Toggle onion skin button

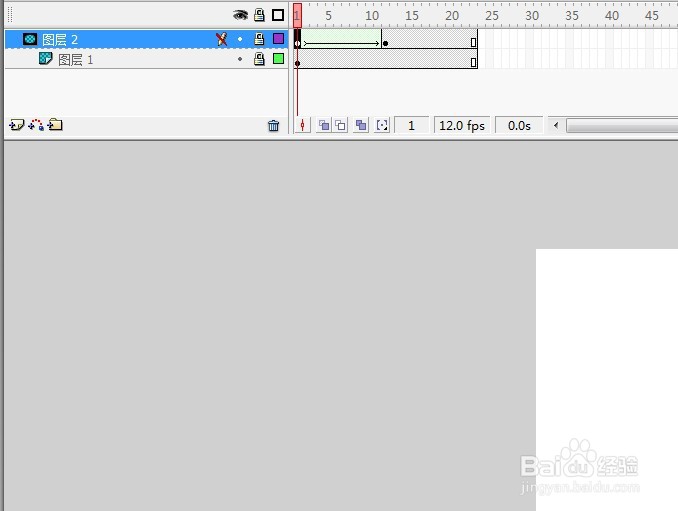324,126
